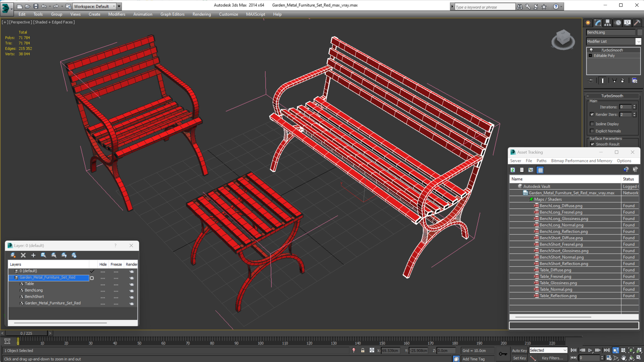Uncheck the Render Iters checkbox
Screen dimensions: 644x362
tap(592, 114)
